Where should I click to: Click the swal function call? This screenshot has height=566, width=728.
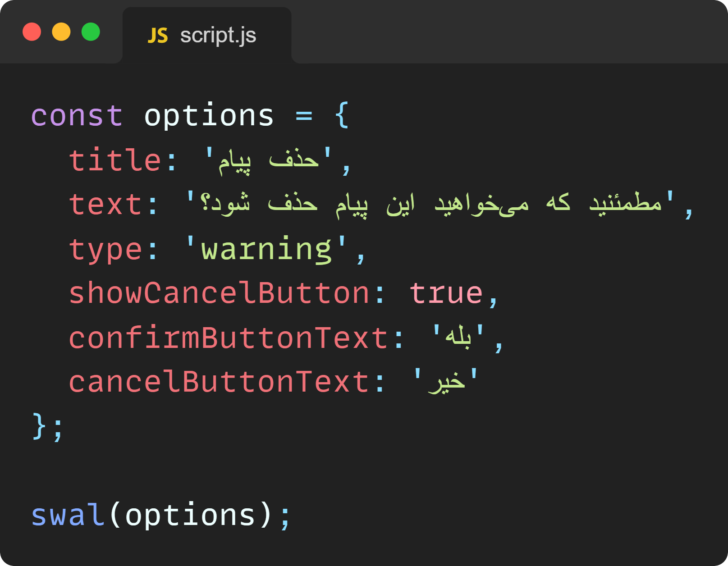click(x=68, y=515)
